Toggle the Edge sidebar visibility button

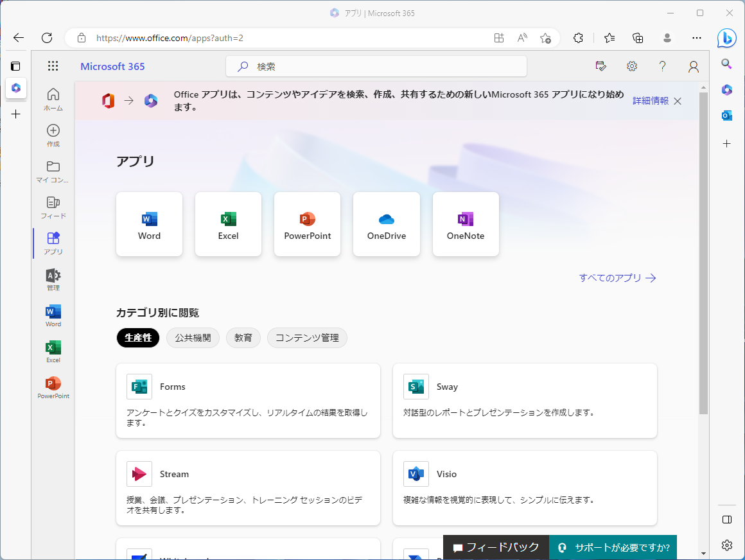[726, 519]
